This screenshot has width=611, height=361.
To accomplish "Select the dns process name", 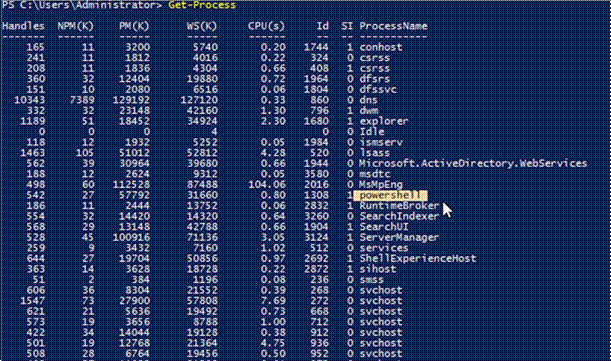I will [369, 100].
